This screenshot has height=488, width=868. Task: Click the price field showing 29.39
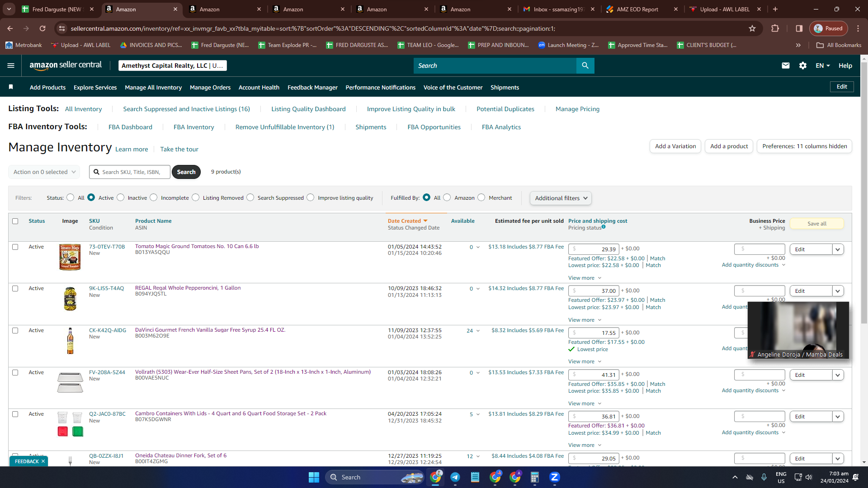[x=594, y=249]
